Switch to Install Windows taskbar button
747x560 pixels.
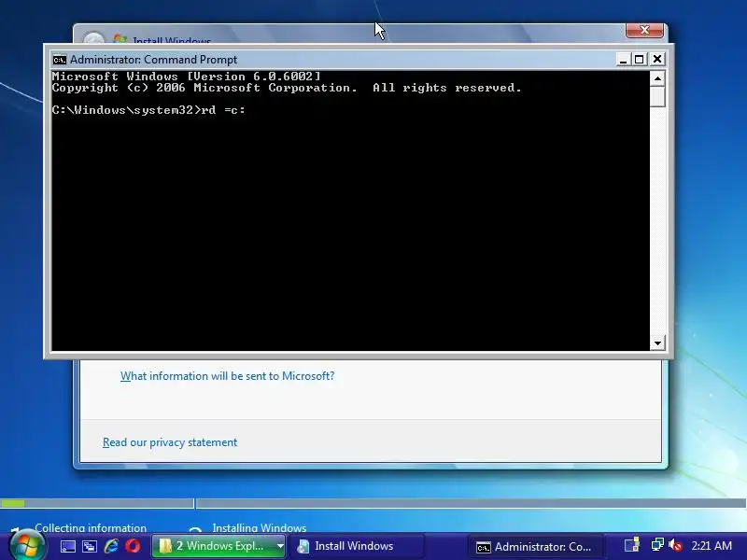point(357,546)
